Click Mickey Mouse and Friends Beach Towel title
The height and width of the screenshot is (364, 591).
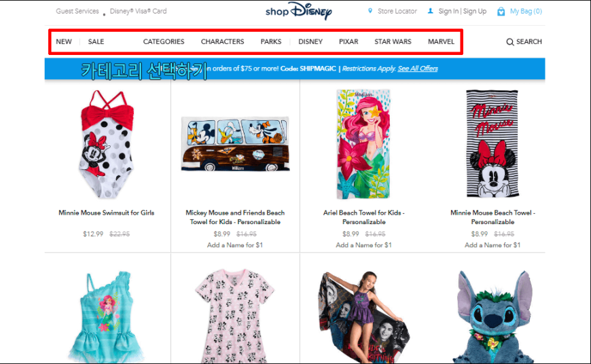pyautogui.click(x=235, y=217)
